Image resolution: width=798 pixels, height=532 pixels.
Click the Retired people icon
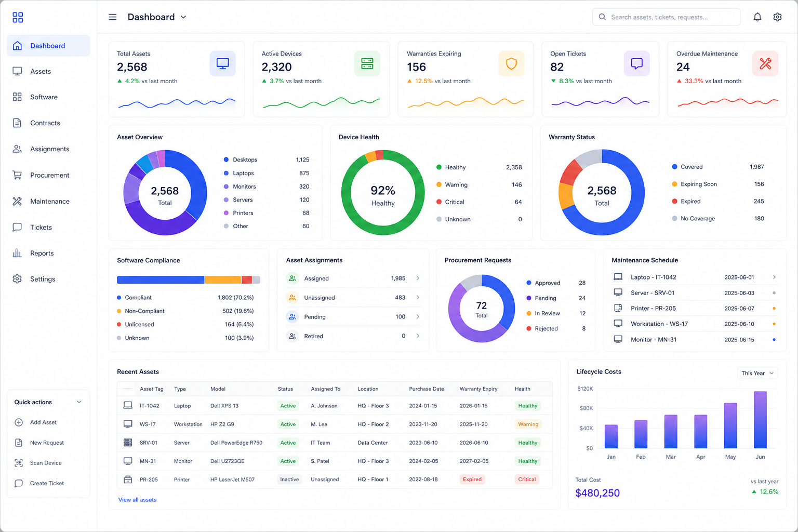click(292, 336)
